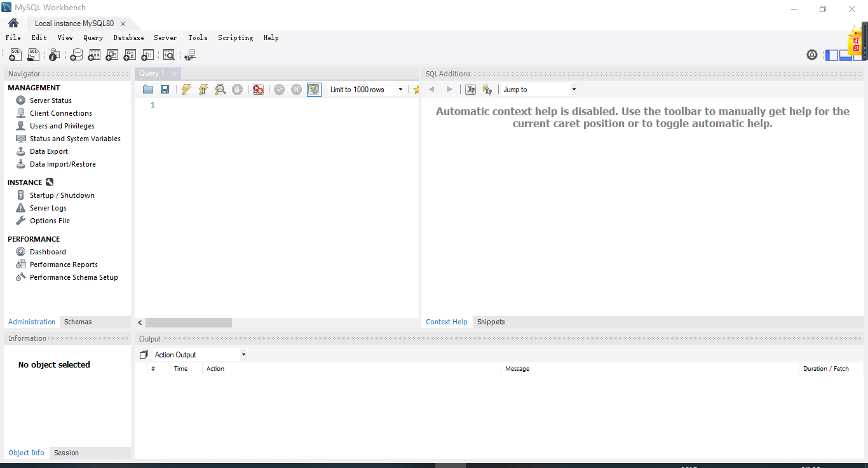
Task: Rollback the transaction X icon
Action: [296, 90]
